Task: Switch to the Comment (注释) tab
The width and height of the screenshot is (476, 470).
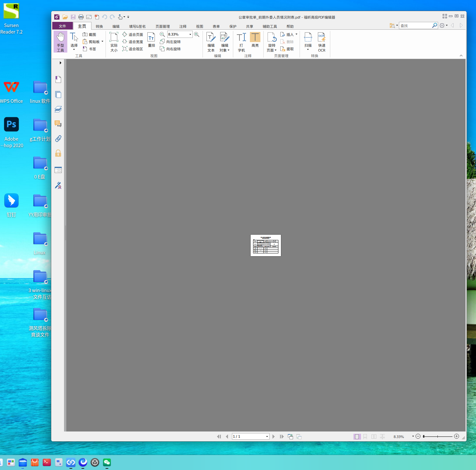Action: [183, 26]
